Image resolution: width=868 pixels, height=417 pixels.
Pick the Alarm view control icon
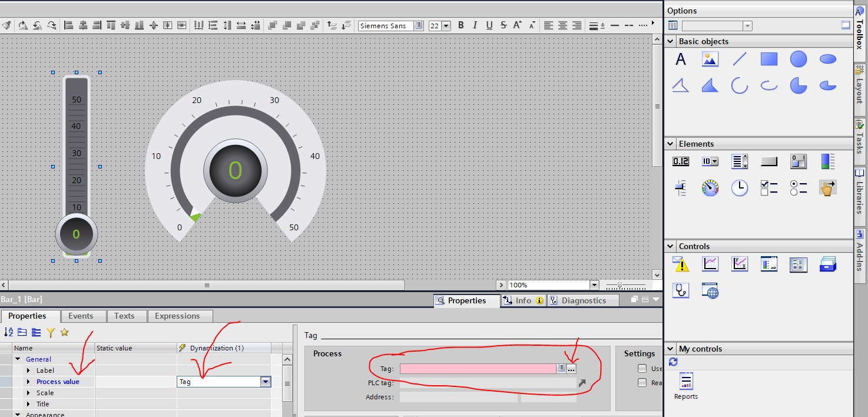pyautogui.click(x=681, y=264)
